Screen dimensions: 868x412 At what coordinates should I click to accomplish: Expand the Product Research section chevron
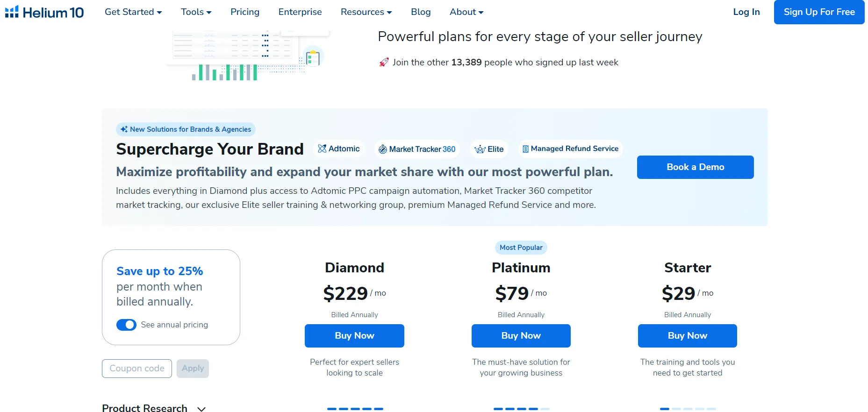[201, 409]
